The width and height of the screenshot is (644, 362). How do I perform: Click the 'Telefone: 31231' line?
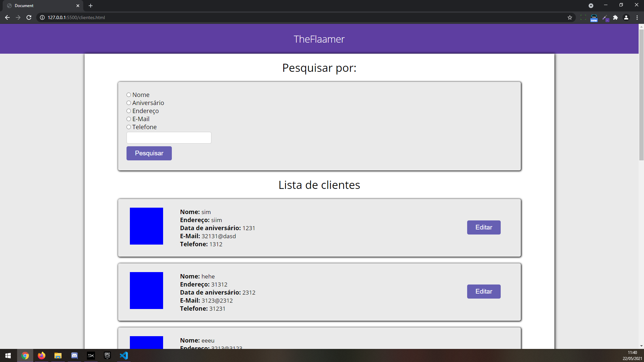tap(203, 309)
